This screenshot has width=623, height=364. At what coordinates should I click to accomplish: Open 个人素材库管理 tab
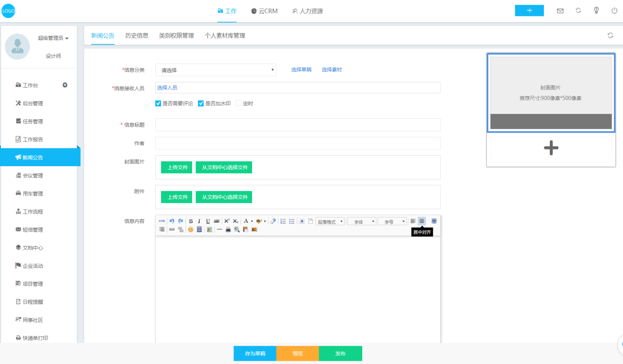[225, 35]
